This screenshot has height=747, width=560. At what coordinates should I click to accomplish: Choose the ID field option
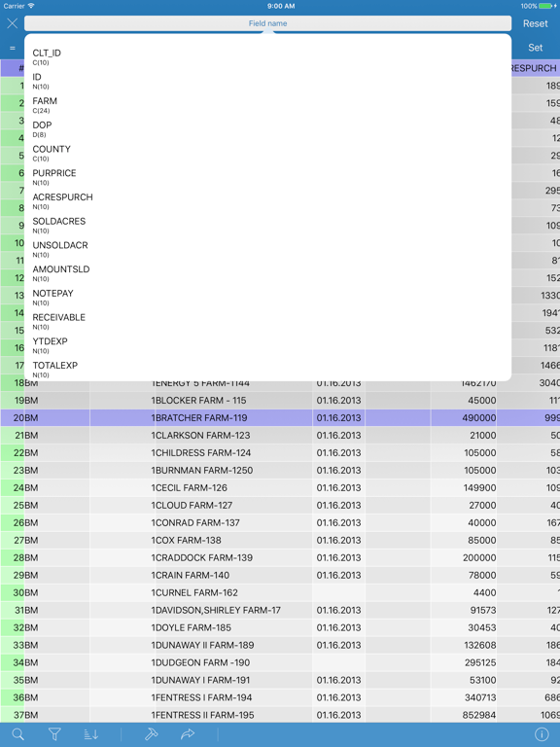click(267, 81)
